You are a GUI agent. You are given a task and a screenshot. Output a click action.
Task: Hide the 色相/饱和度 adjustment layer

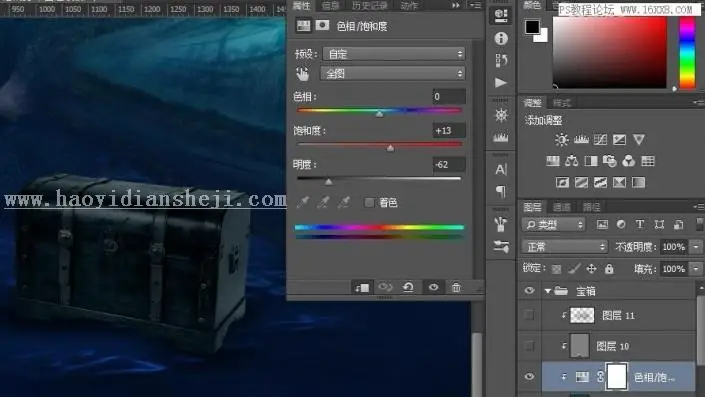[x=530, y=376]
